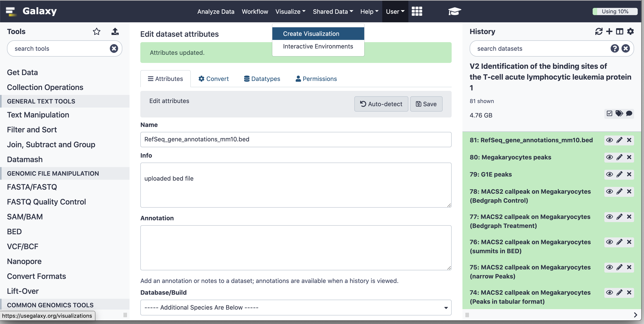Click the Auto-detect button
Image resolution: width=644 pixels, height=324 pixels.
381,104
